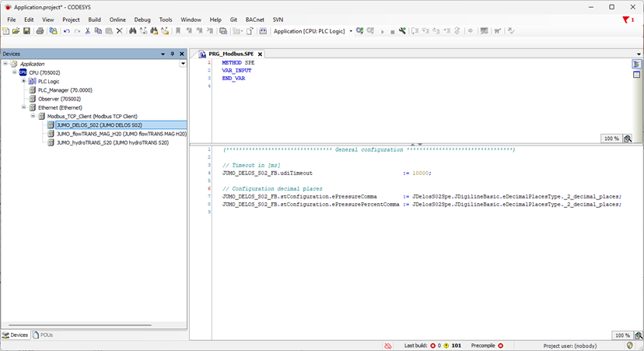Click the udiTimeout value 10000 in code
The height and width of the screenshot is (351, 644).
[x=420, y=173]
